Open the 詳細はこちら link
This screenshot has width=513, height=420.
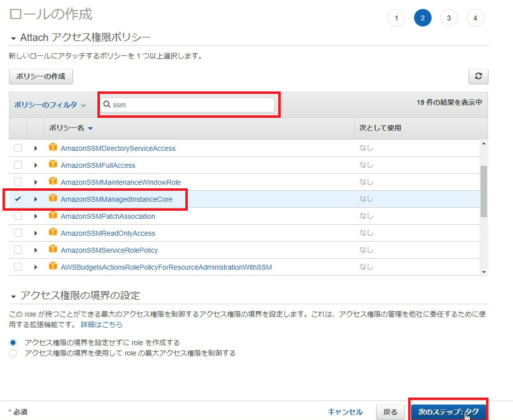[x=101, y=325]
